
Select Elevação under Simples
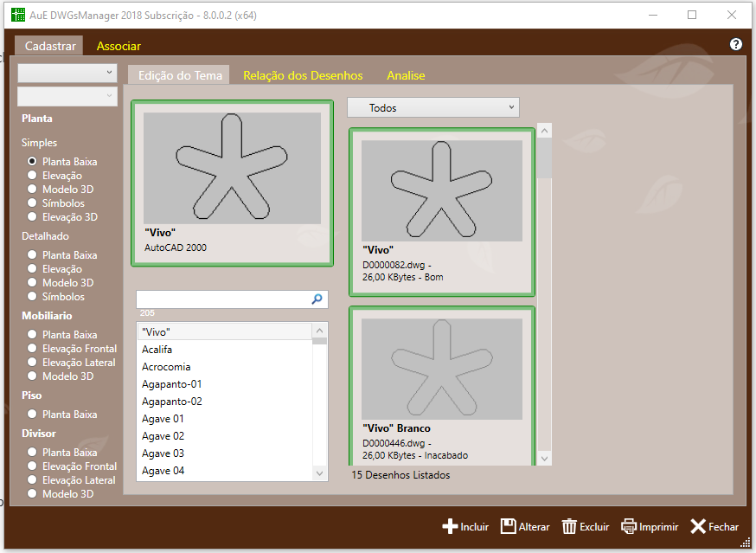(x=33, y=176)
